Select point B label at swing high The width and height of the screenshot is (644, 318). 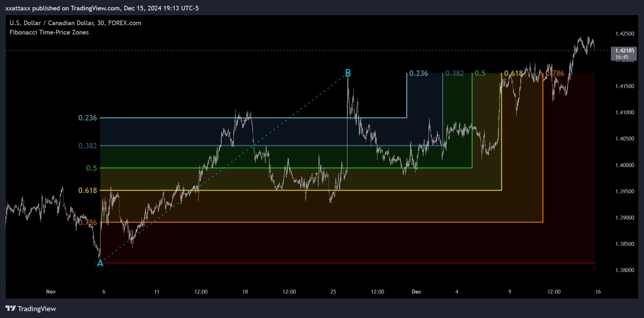click(x=348, y=73)
